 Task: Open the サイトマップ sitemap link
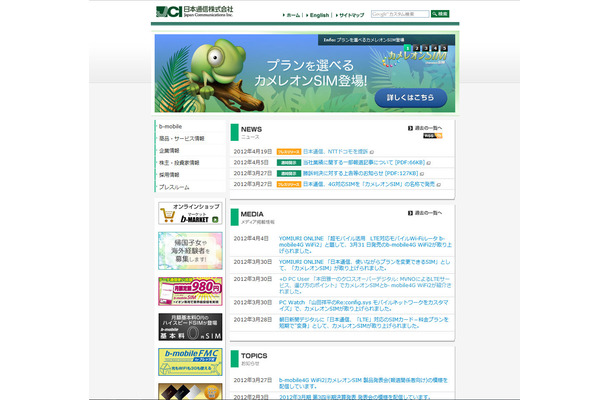click(x=351, y=15)
